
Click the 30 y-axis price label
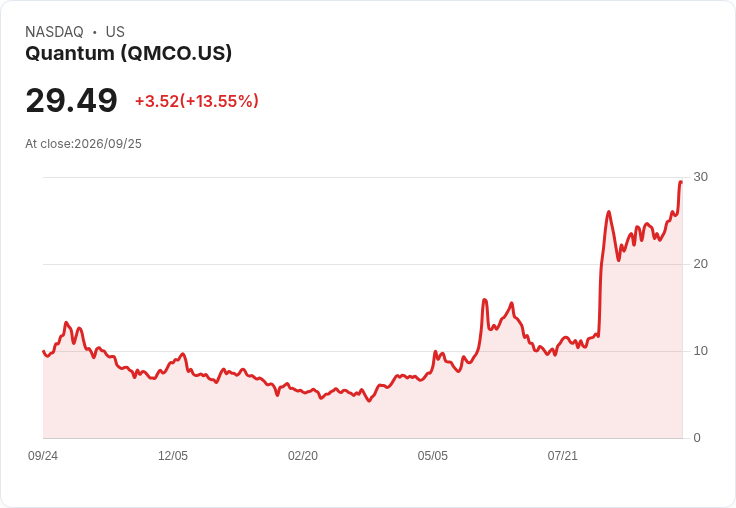(x=700, y=177)
